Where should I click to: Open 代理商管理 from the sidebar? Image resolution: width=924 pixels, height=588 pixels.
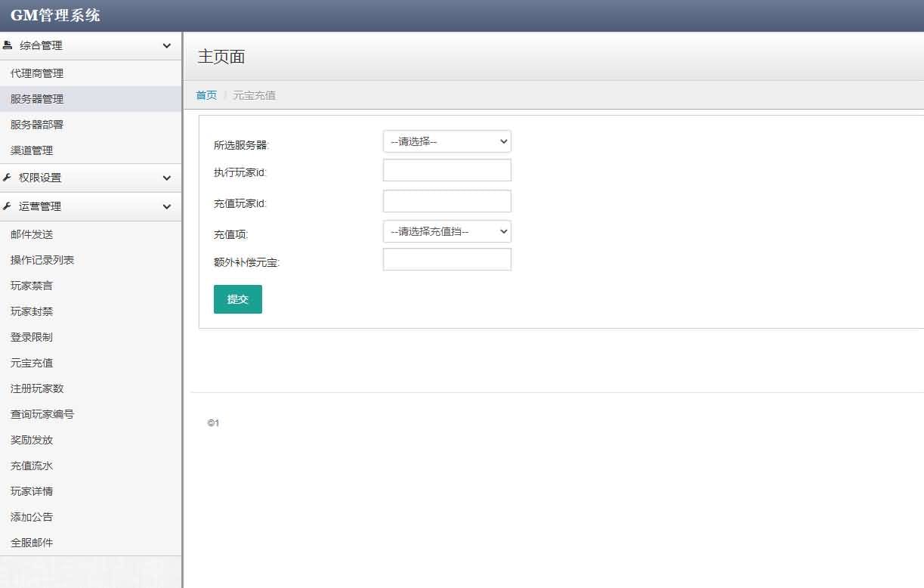(35, 73)
